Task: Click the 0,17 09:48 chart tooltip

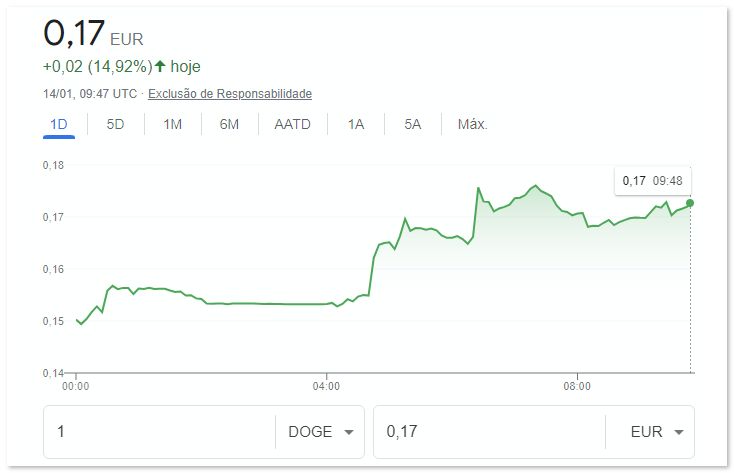Action: [x=652, y=181]
